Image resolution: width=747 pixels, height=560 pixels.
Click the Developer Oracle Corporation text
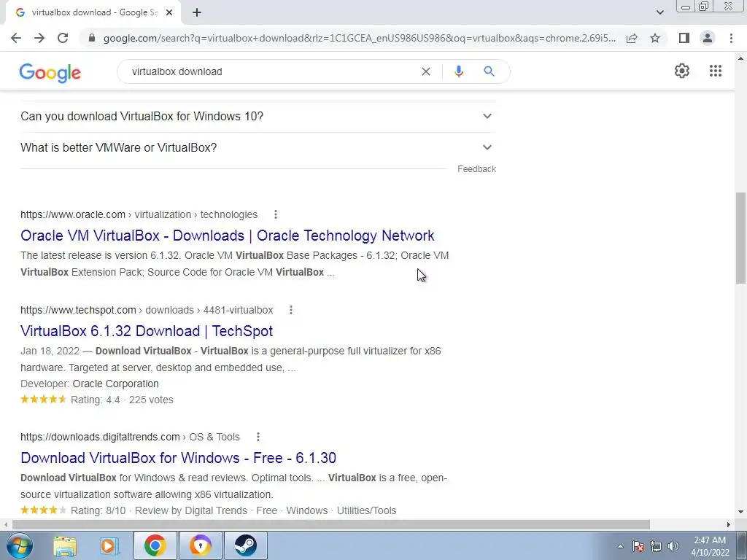click(x=90, y=384)
